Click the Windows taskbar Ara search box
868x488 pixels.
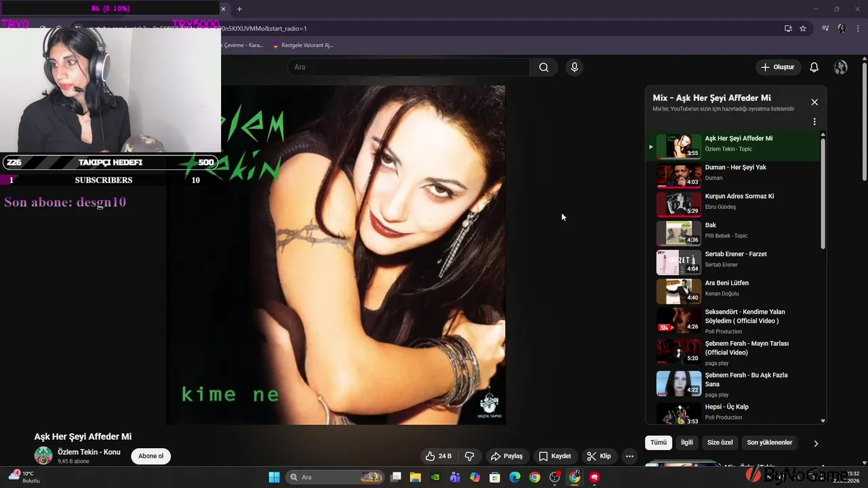[x=334, y=477]
